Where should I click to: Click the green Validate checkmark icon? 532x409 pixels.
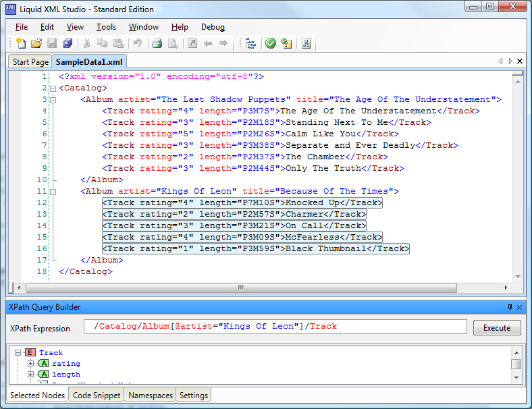click(x=271, y=43)
